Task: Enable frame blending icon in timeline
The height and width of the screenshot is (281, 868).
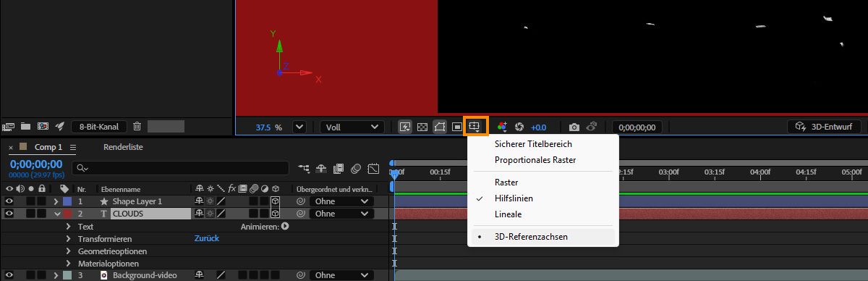Action: point(339,168)
